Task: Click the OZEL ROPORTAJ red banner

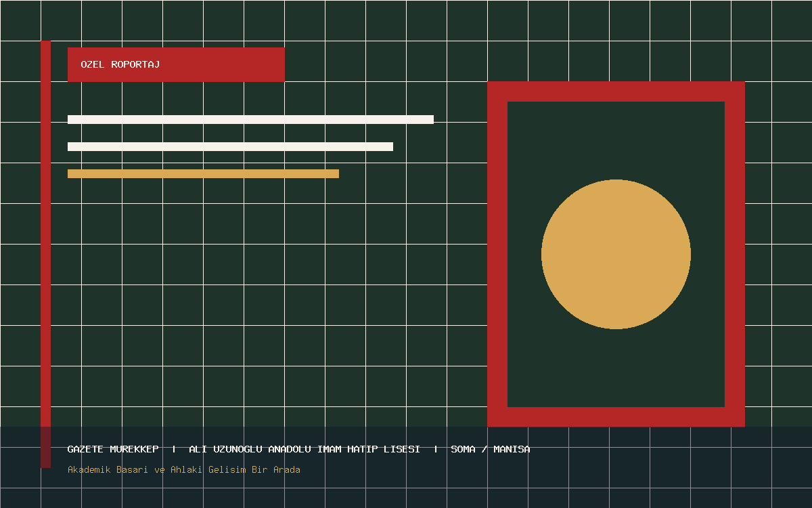Action: [x=176, y=64]
